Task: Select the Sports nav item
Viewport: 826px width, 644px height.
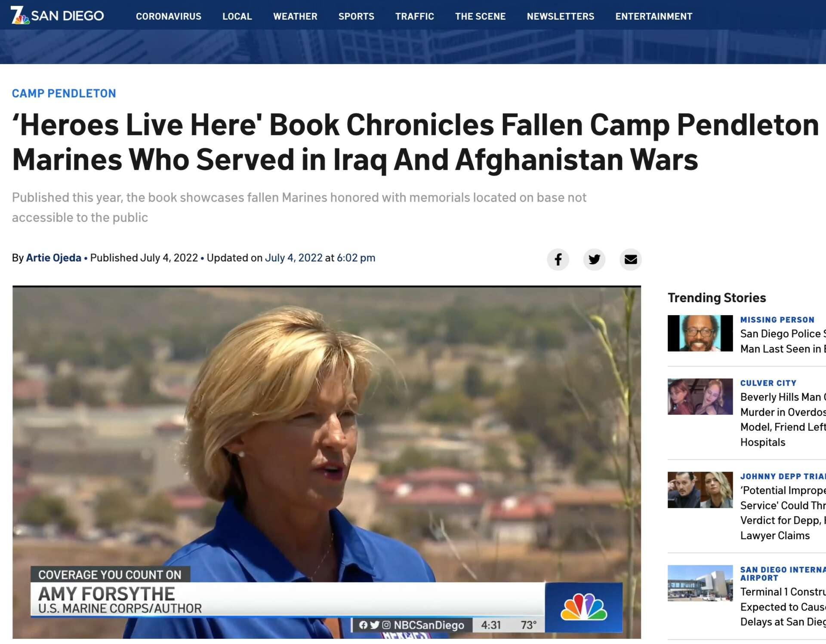Action: point(356,16)
